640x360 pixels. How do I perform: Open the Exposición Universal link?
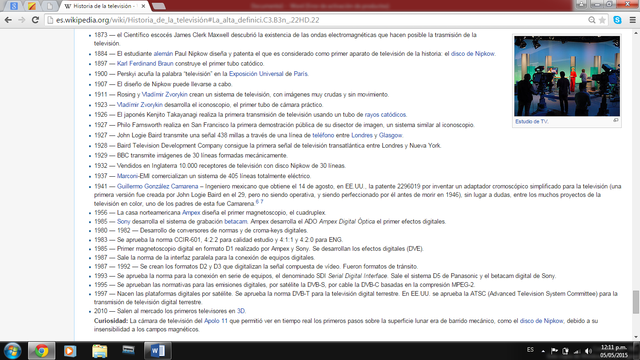point(256,74)
